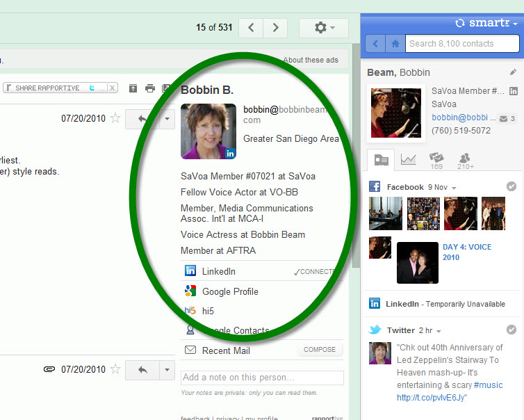Click the archive/upload icon in email toolbar

pyautogui.click(x=133, y=88)
